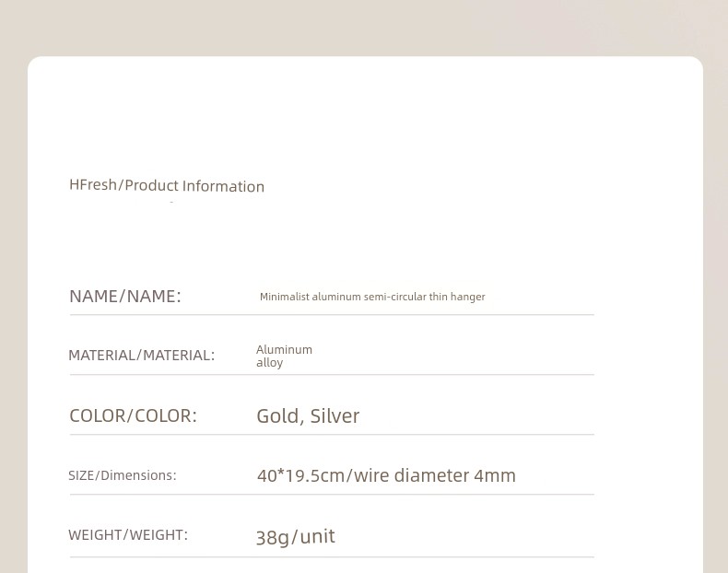The width and height of the screenshot is (728, 573).
Task: Click the '38g/unit' weight value
Action: point(295,537)
